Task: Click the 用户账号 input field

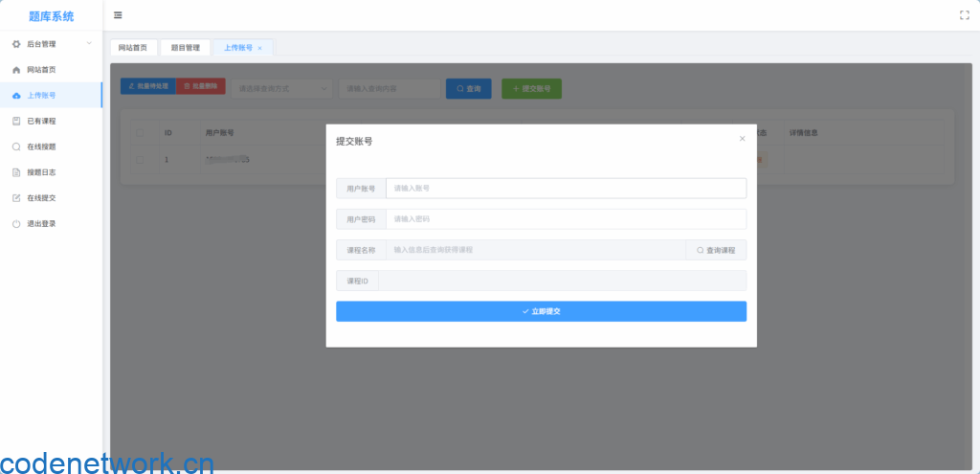Action: coord(565,189)
